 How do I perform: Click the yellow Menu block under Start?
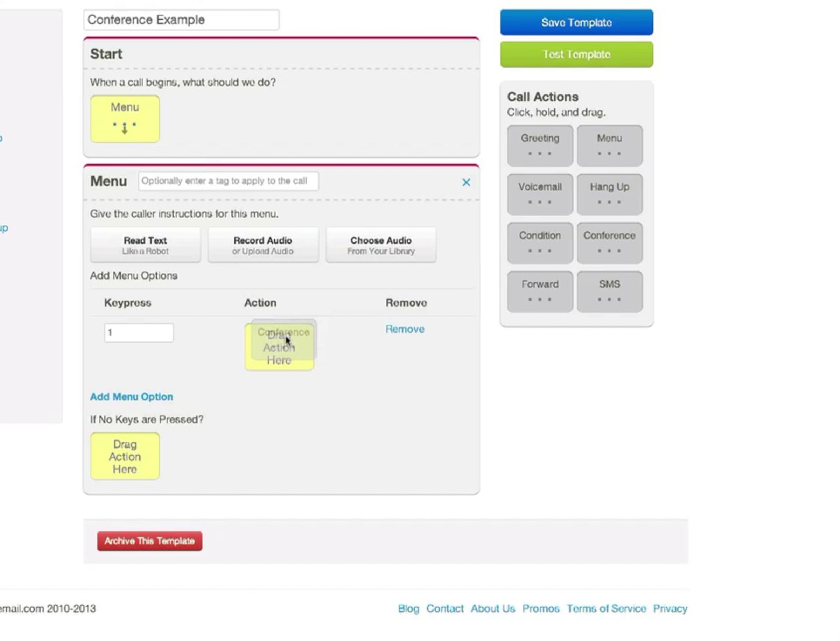tap(125, 119)
